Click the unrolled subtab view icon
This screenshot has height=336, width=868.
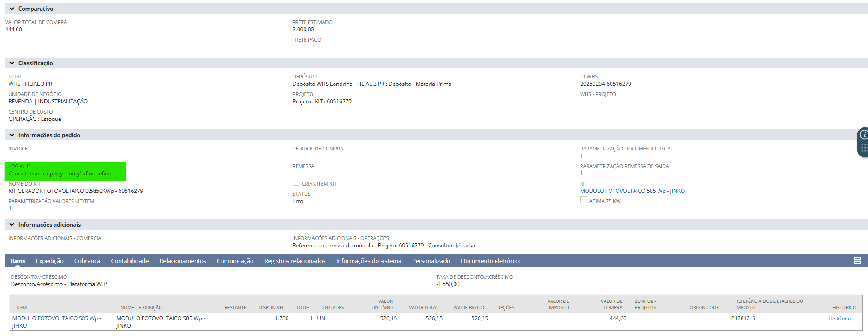pos(857,261)
